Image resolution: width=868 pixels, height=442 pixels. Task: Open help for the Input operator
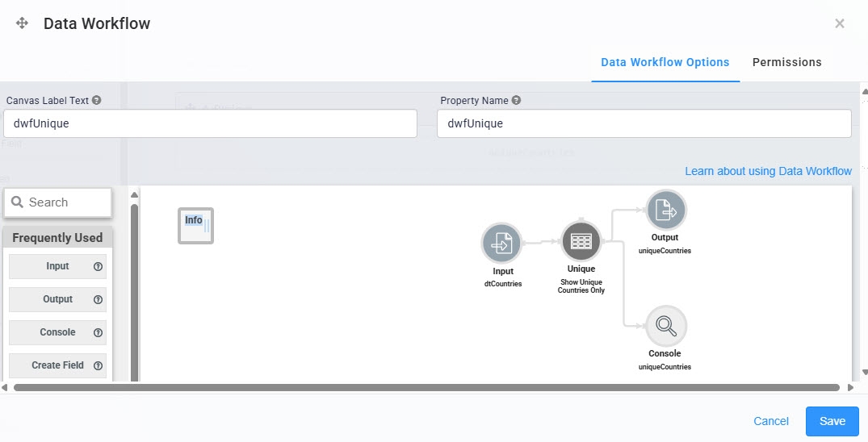tap(98, 267)
